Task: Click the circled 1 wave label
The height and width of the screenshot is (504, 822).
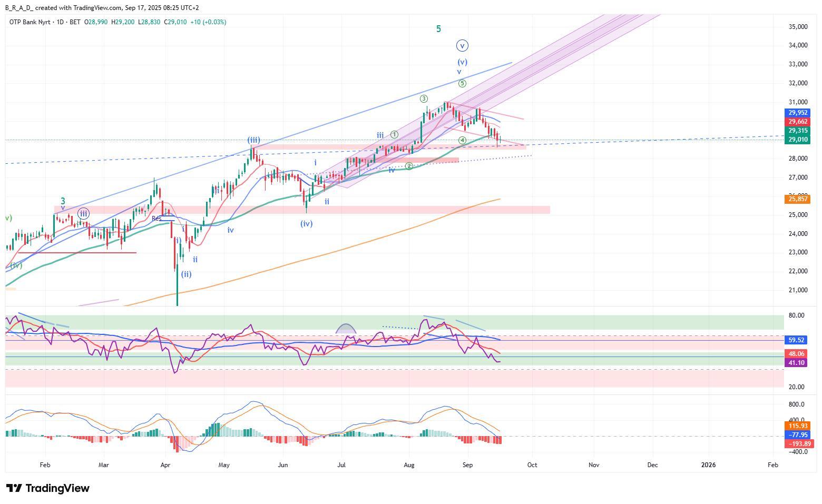Action: (x=394, y=135)
